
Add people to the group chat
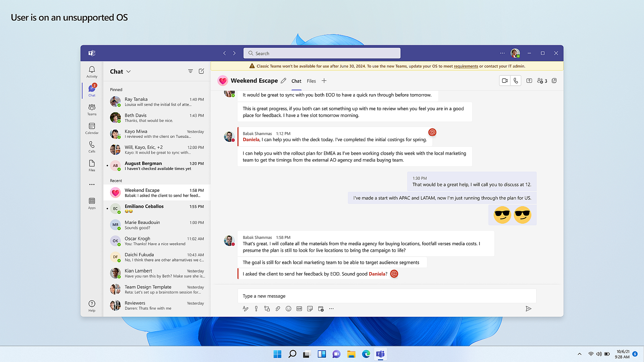[x=541, y=81]
